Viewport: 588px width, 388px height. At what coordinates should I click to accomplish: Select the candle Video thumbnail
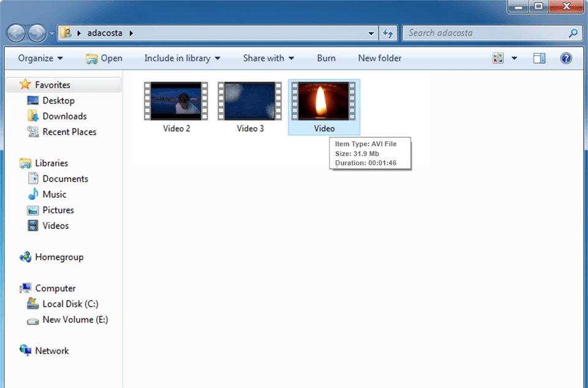coord(323,101)
